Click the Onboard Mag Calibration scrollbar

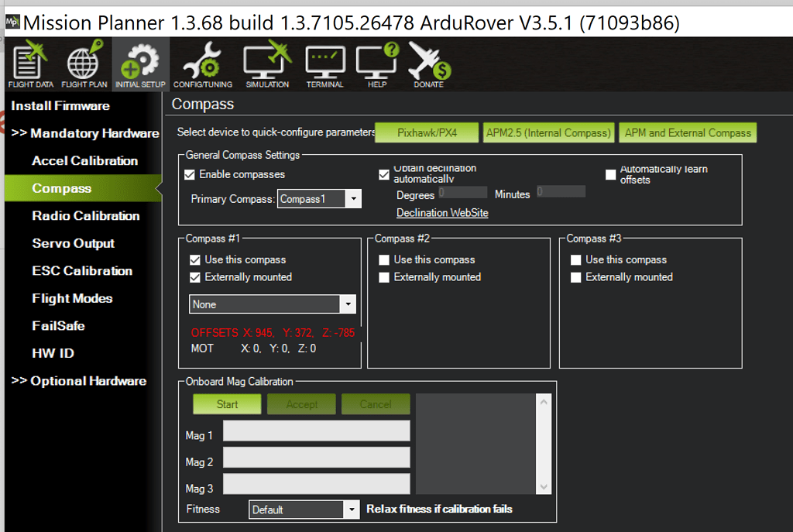coord(543,443)
